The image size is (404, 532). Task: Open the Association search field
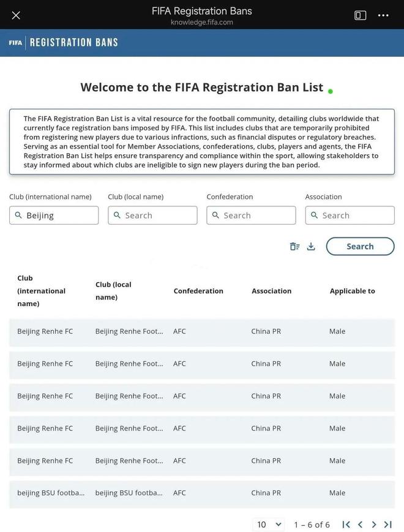[350, 215]
